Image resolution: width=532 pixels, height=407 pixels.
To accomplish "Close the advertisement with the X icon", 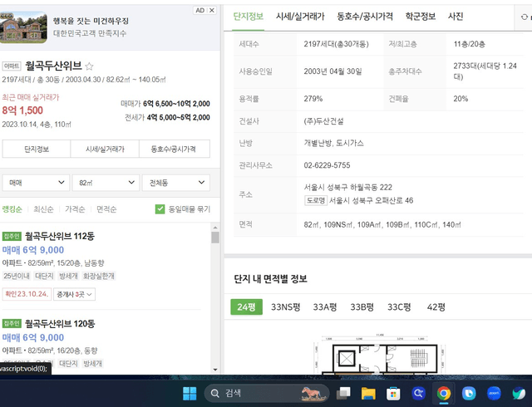I will (x=212, y=10).
